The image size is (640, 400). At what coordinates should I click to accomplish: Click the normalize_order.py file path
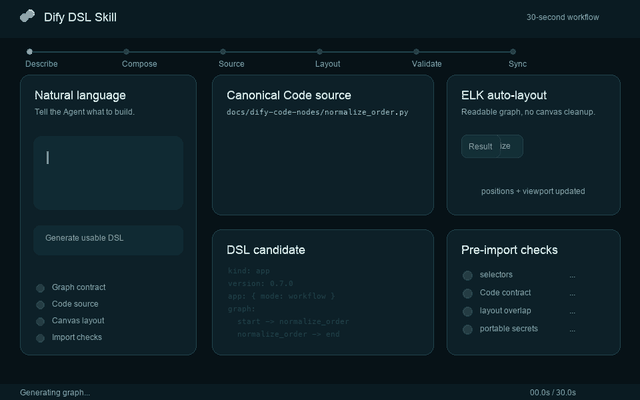point(317,112)
